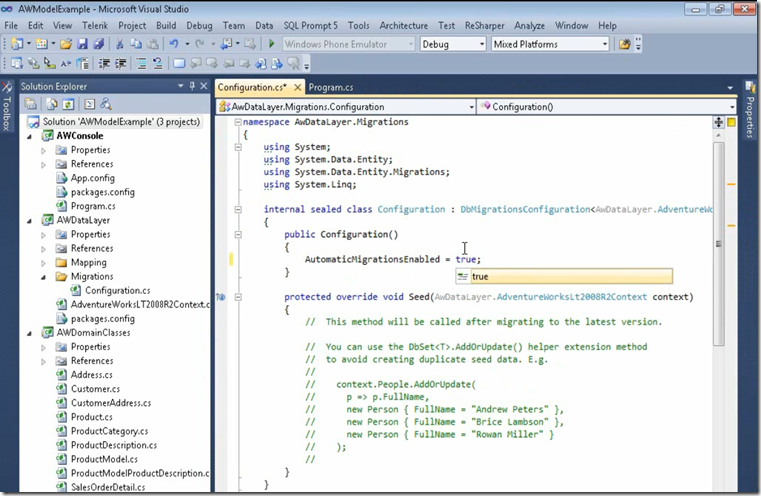761x496 pixels.
Task: Collapse the AWConsole project node
Action: pos(29,136)
